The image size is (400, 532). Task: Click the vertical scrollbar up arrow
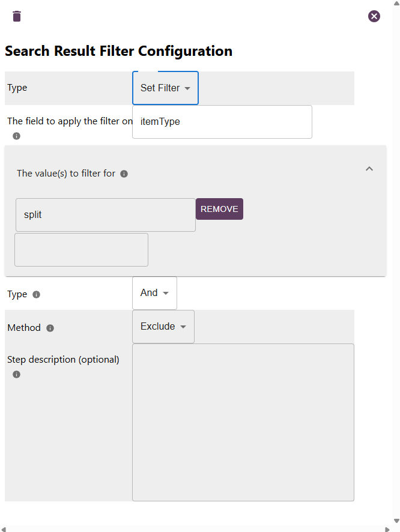pos(395,4)
